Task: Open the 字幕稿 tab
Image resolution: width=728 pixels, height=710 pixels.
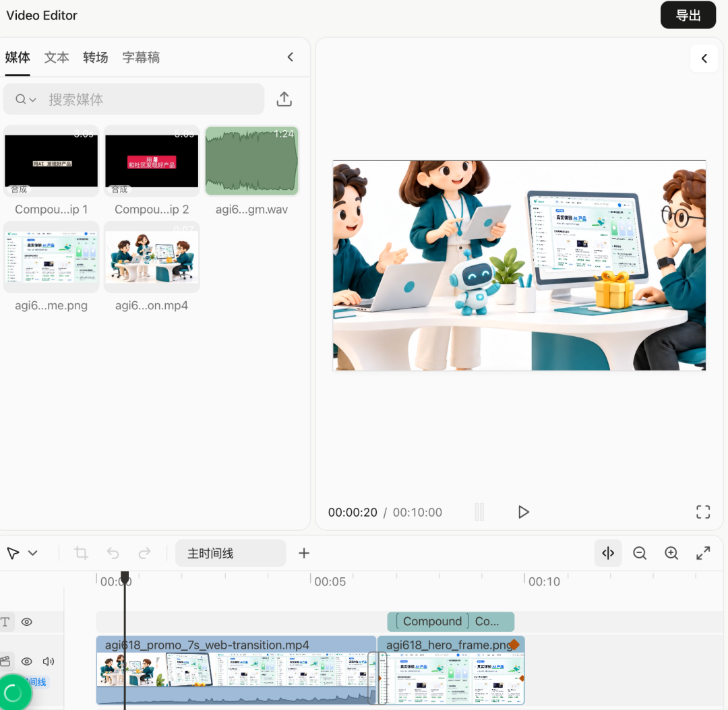Action: pos(141,57)
